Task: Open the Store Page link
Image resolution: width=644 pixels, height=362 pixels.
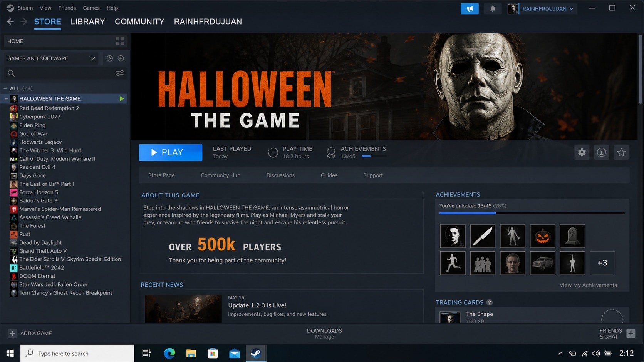Action: (x=161, y=175)
